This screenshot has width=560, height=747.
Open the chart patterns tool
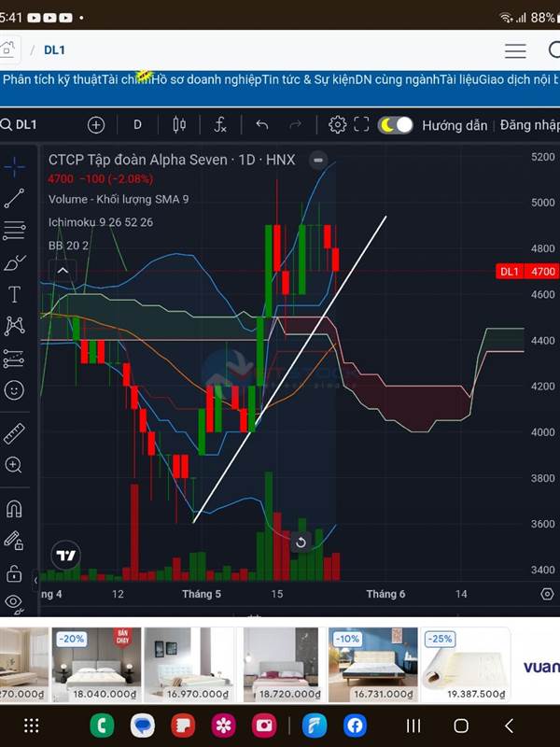[x=14, y=326]
